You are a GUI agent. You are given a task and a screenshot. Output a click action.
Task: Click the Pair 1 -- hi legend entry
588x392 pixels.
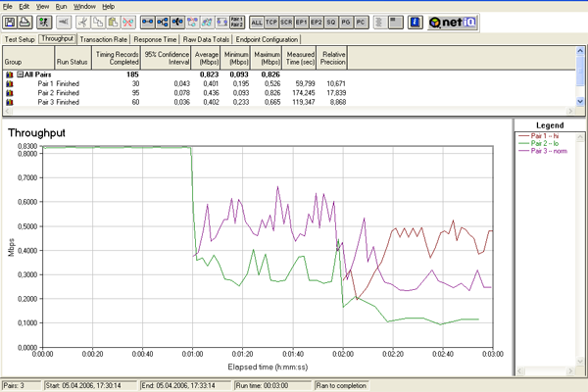click(538, 136)
